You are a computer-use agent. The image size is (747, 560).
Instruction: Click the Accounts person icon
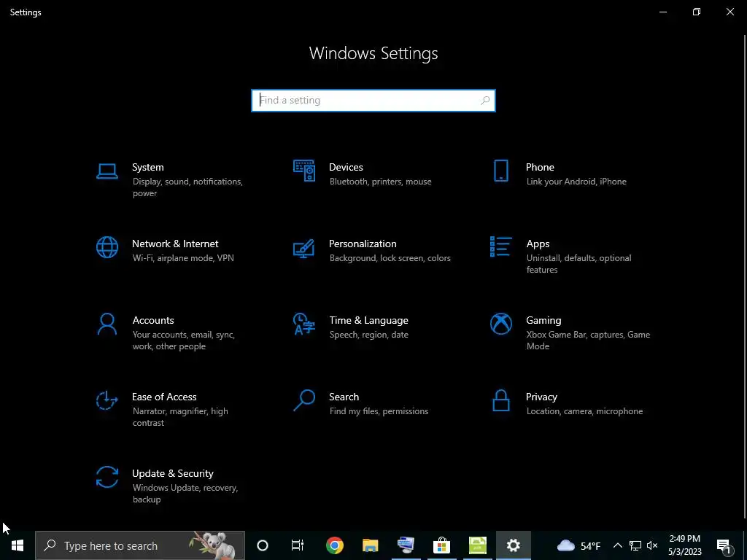[107, 324]
